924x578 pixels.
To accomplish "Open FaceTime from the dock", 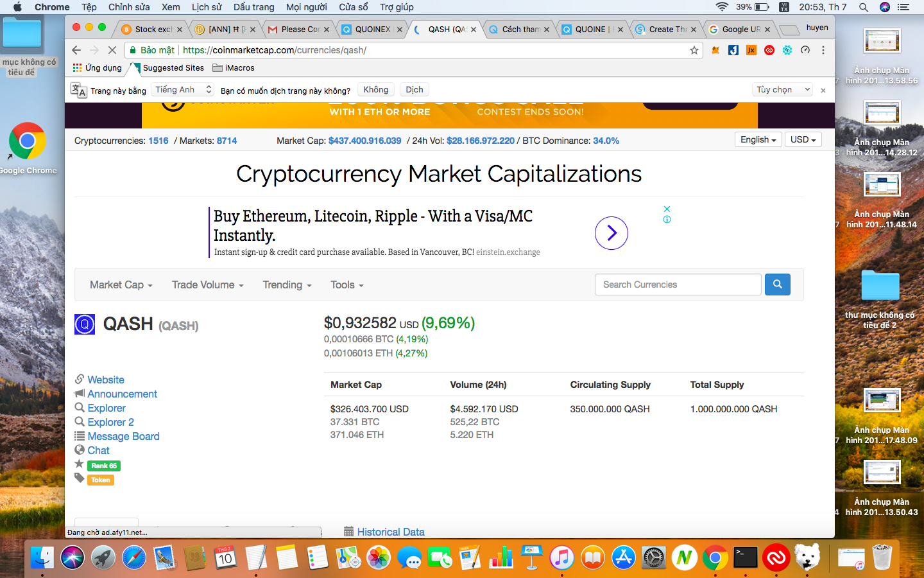I will (x=440, y=557).
